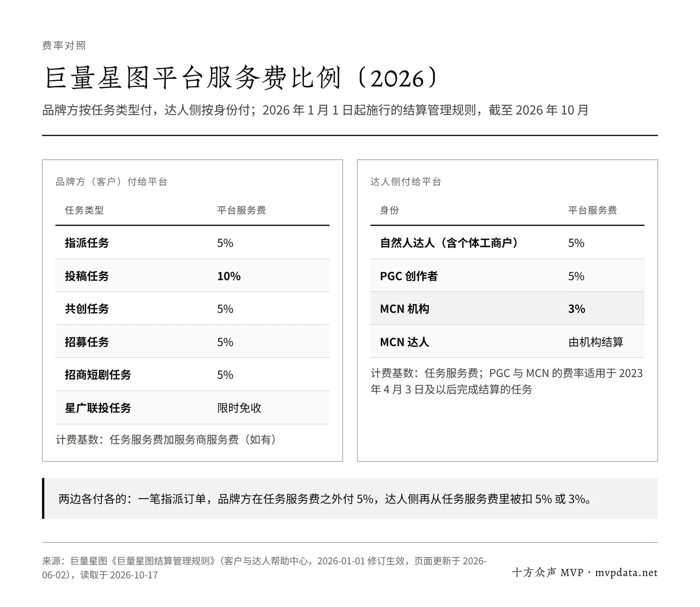Click the 由机构结算 value
Screen dimensions: 700x607
[x=595, y=342]
